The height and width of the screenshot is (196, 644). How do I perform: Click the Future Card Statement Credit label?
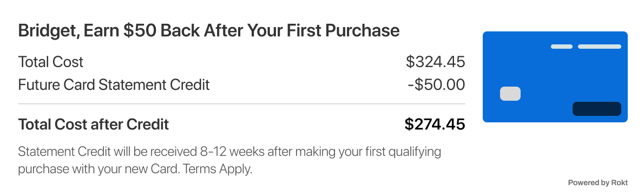tap(114, 84)
